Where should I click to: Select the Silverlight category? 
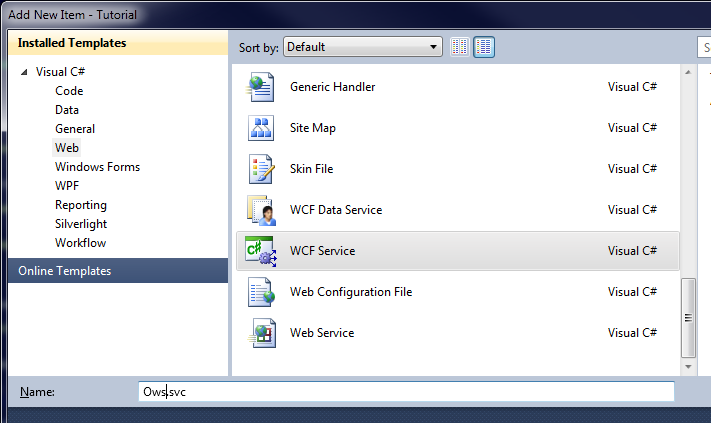pyautogui.click(x=81, y=224)
